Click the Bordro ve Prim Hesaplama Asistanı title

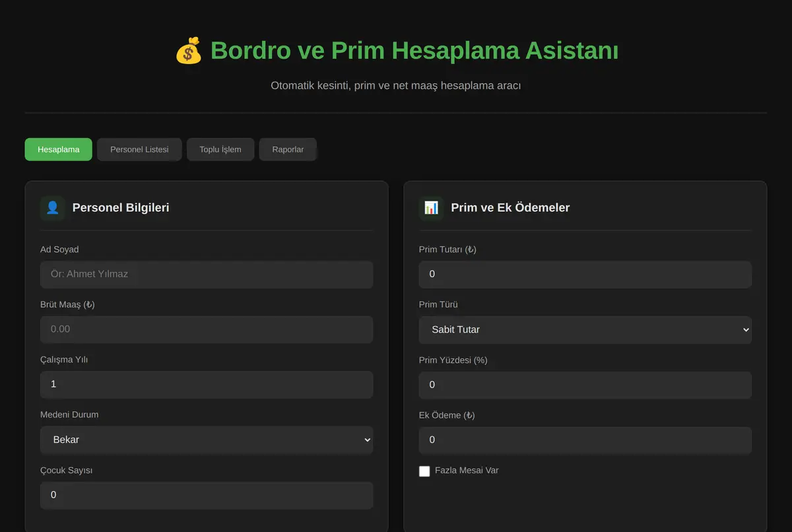pos(414,51)
